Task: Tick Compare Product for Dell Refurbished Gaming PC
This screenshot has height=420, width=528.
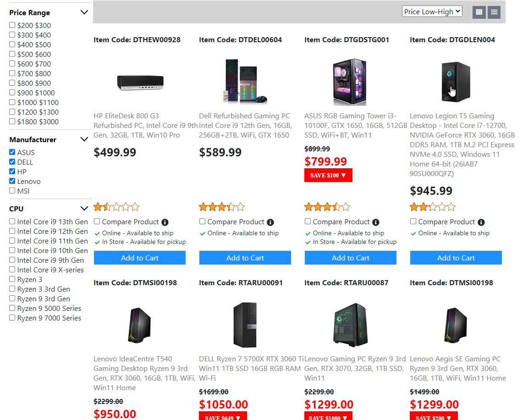Action: click(x=202, y=221)
